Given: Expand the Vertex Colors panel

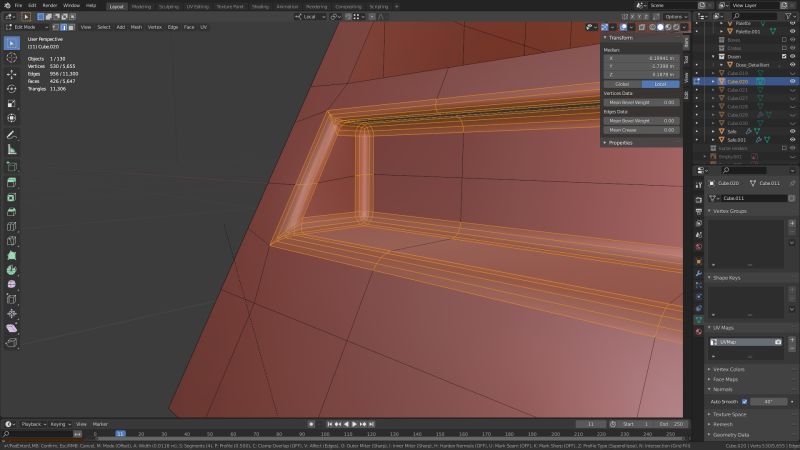Looking at the screenshot, I should pos(729,369).
